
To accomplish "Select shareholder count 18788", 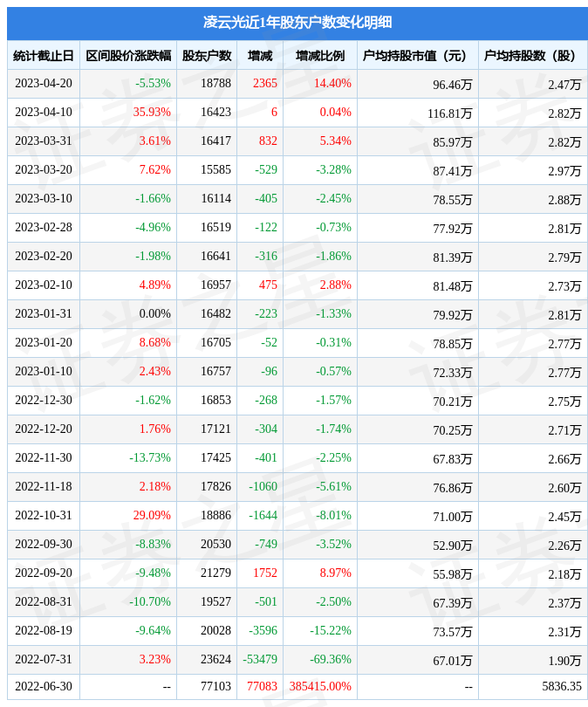I will click(x=215, y=83).
